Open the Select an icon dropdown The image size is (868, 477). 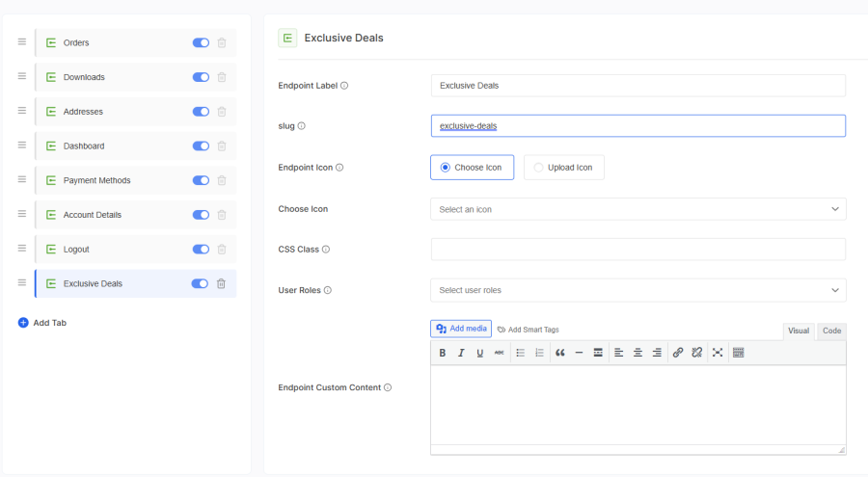[637, 209]
